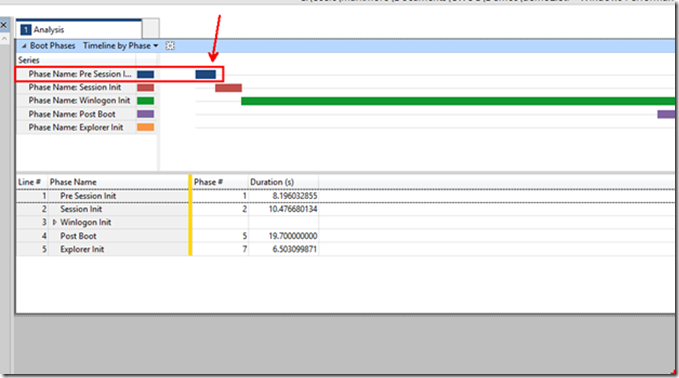Select series Phase Name: Explorer Init
Viewport: 679px width, 378px height.
click(x=76, y=127)
